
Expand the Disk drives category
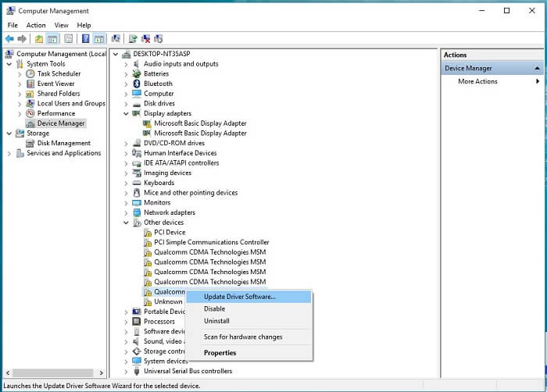(x=126, y=104)
